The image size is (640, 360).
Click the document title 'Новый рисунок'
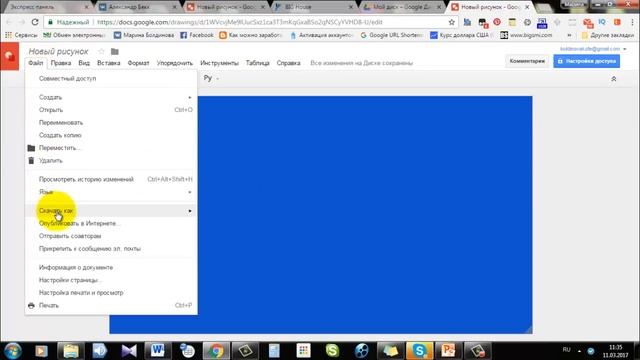point(58,51)
